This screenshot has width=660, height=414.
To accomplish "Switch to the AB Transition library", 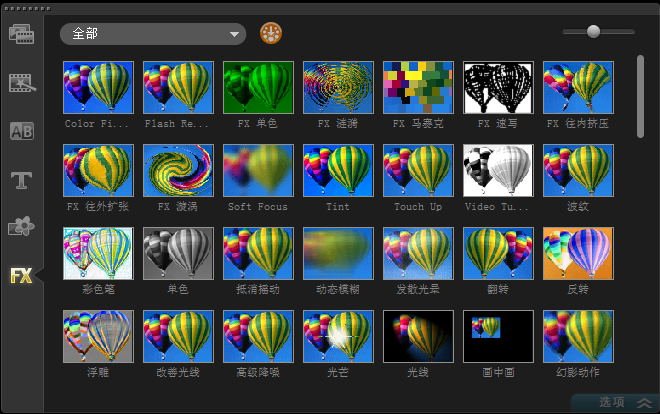I will click(x=21, y=131).
